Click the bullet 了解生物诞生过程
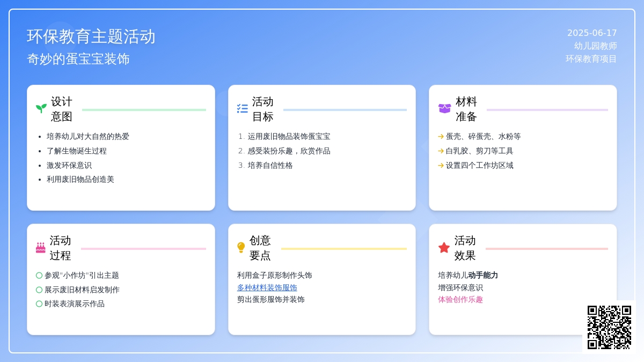This screenshot has height=362, width=644. pos(77,151)
